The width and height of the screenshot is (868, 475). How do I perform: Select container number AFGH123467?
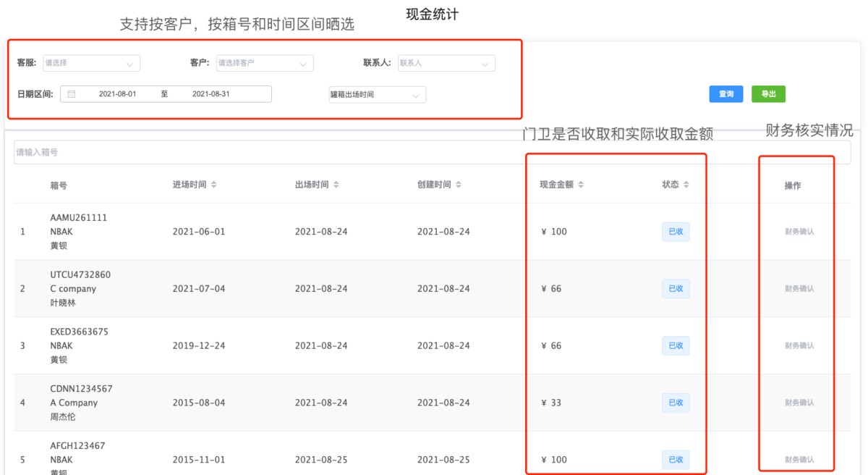[x=77, y=446]
